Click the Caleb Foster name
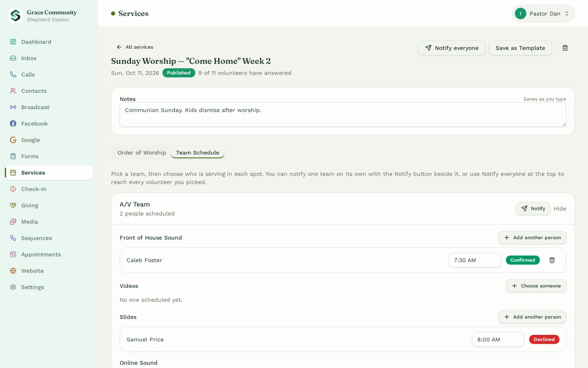Screen dimensions: 588x368 tap(144, 260)
